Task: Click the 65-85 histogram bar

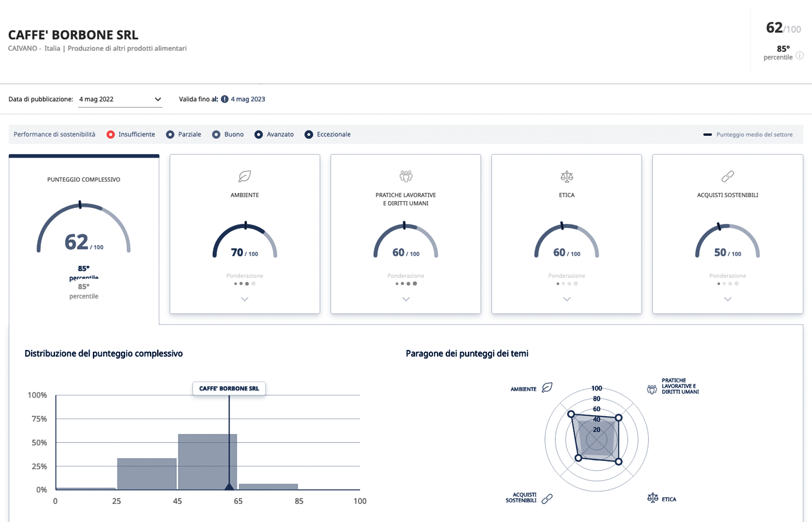Action: 268,487
